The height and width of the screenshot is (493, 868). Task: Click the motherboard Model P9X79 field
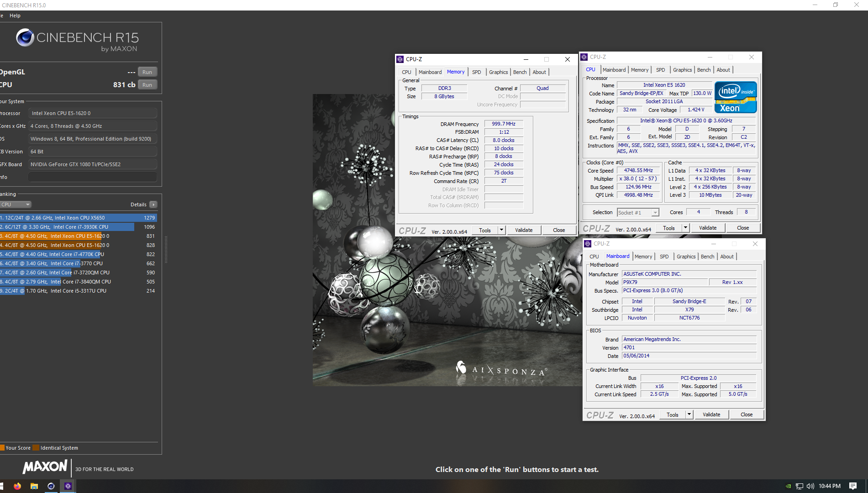664,283
